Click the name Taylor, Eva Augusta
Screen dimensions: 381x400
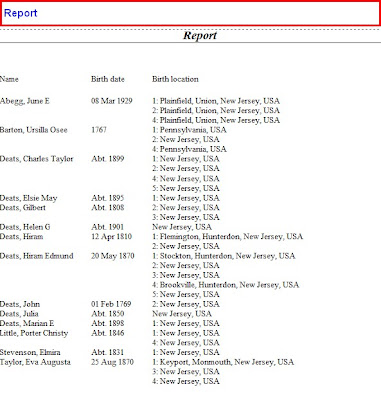point(35,362)
